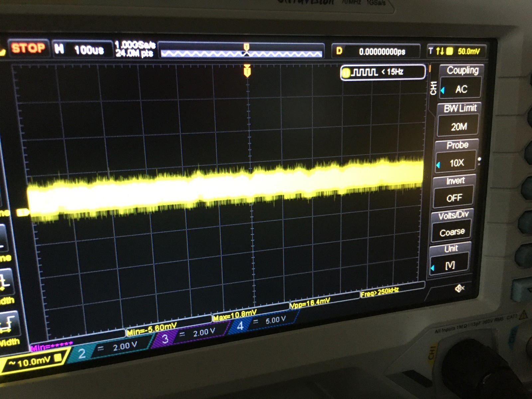The width and height of the screenshot is (532, 399).
Task: Select the magenta Min=***** readout
Action: 52,347
